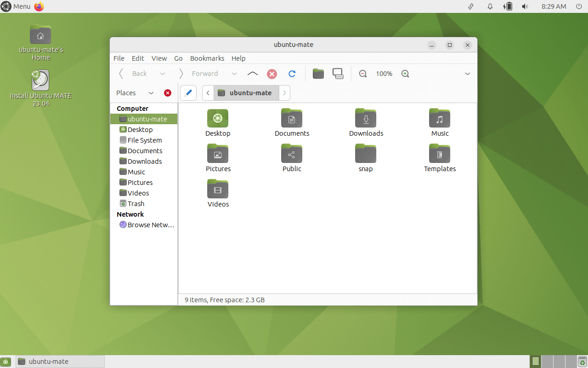Image resolution: width=588 pixels, height=368 pixels.
Task: Open view mode dropdown at toolbar end
Action: click(468, 74)
